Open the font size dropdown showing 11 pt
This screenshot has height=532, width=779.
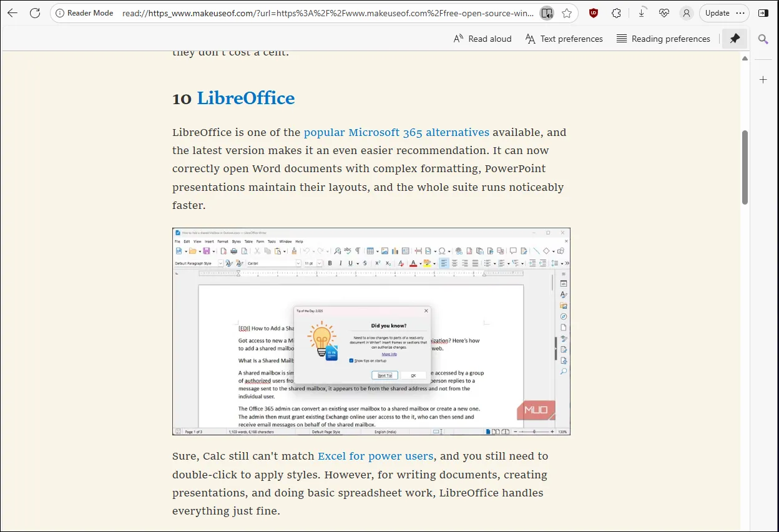(x=318, y=263)
